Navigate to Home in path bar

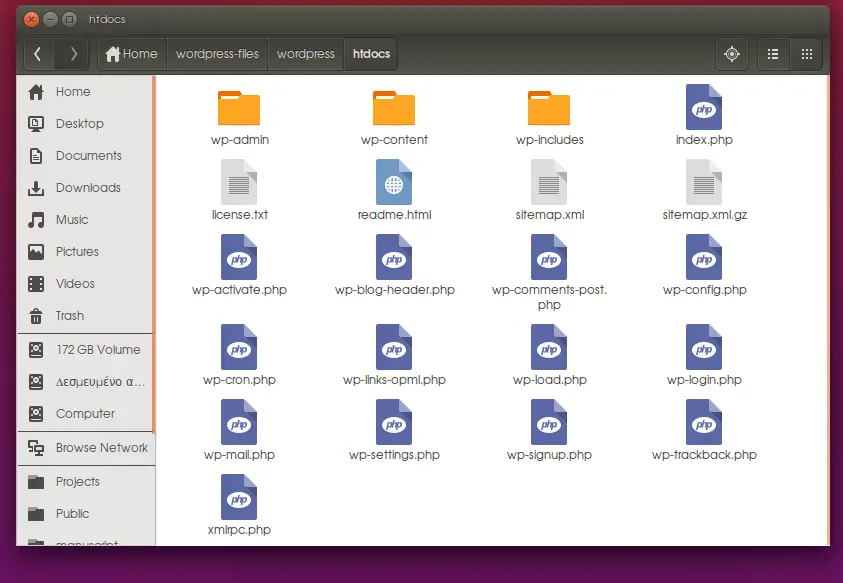pos(132,54)
